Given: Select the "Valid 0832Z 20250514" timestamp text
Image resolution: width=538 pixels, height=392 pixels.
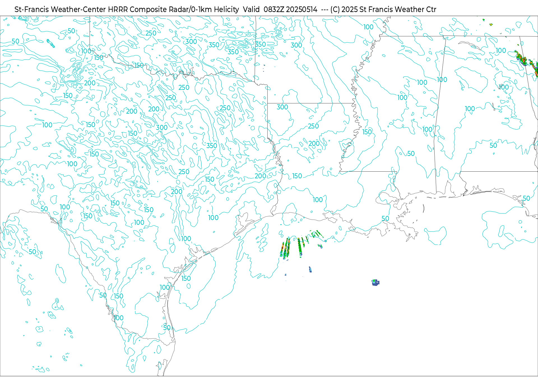Looking at the screenshot, I should tap(280, 10).
